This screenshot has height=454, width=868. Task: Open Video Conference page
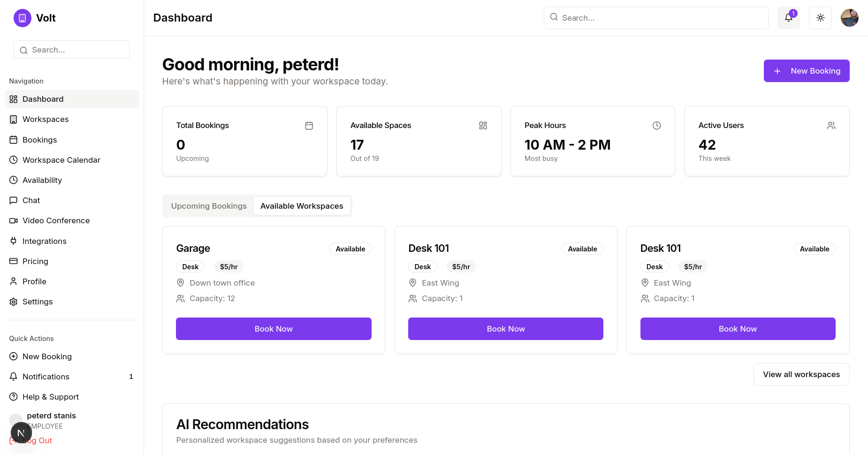(x=72, y=220)
